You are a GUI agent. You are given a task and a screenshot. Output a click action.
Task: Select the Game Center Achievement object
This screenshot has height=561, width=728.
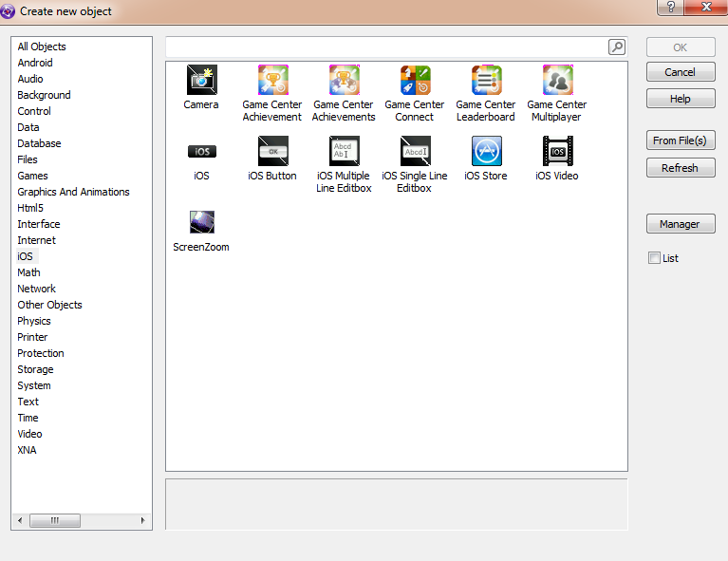272,93
